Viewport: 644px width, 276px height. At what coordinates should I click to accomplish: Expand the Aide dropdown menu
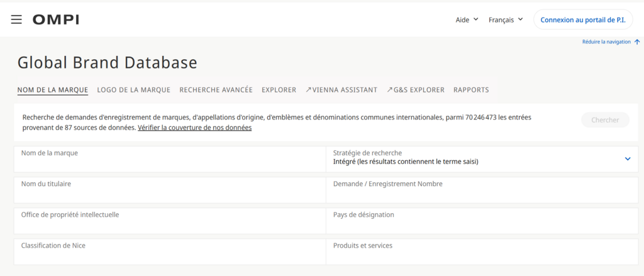[467, 19]
